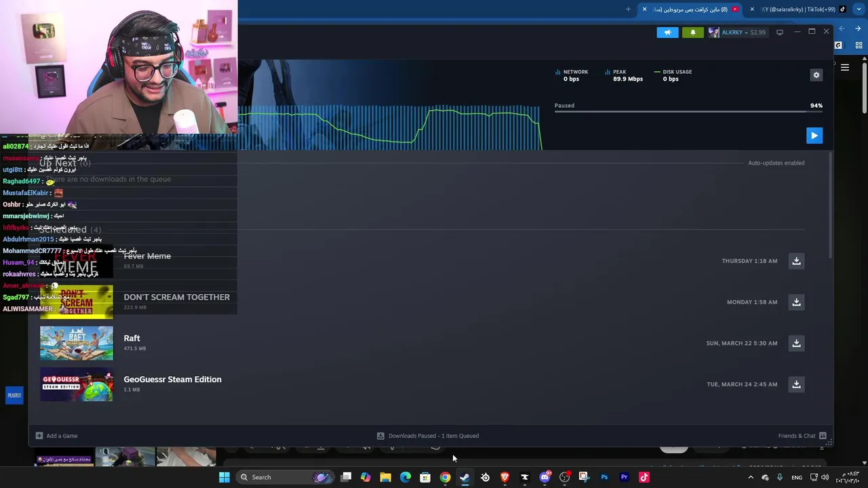Open Friends & Chat panel
This screenshot has height=488, width=868.
(x=802, y=436)
